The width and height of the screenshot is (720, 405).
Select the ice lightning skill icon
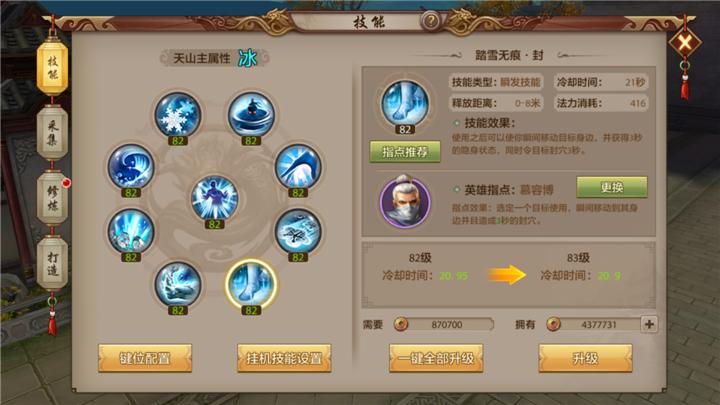[178, 284]
